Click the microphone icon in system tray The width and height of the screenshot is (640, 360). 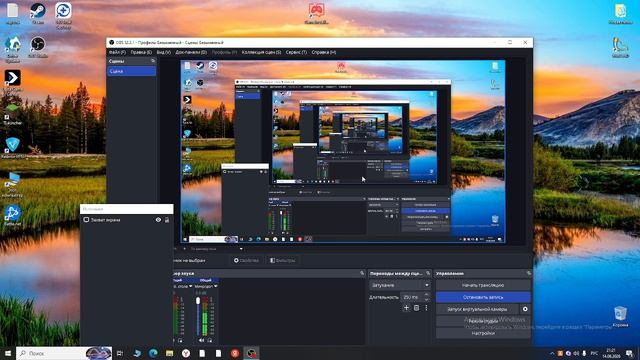pos(584,353)
